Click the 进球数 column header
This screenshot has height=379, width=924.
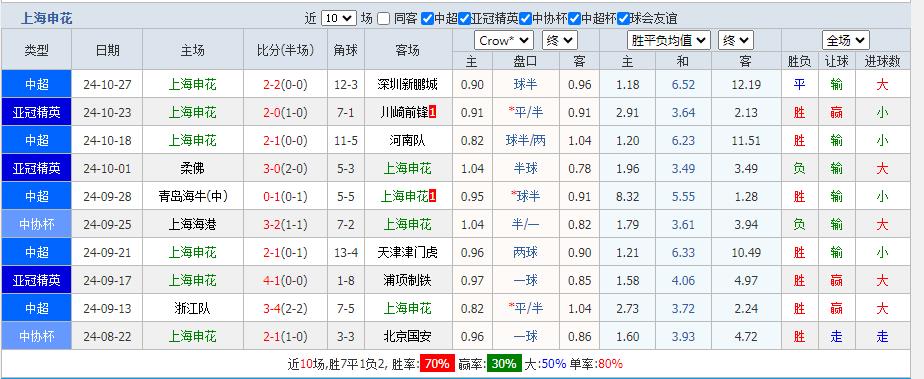[x=882, y=61]
